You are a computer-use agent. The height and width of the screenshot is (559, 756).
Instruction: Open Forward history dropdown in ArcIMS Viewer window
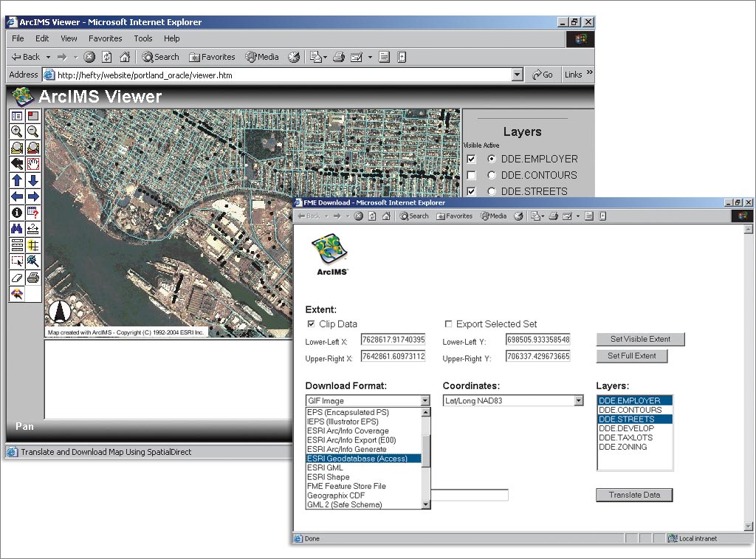click(76, 57)
